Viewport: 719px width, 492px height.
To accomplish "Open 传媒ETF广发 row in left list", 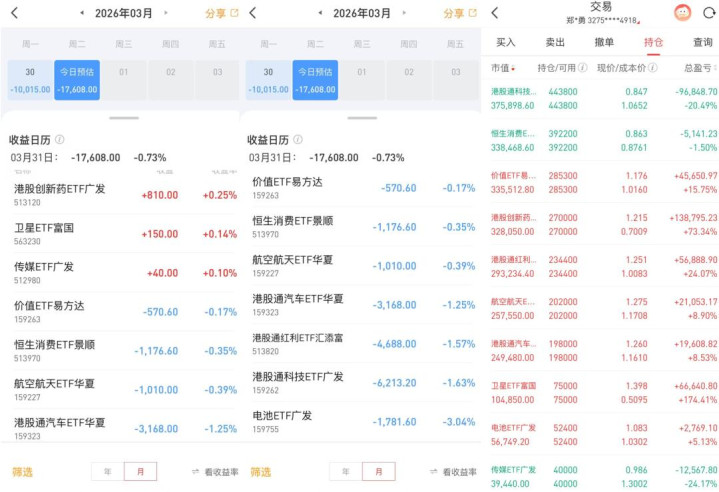I will point(124,272).
